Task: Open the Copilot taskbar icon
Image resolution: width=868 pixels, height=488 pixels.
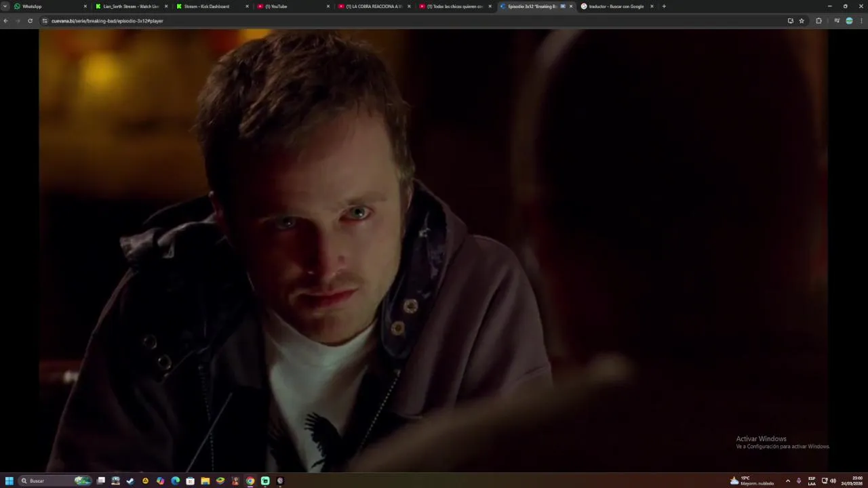Action: point(160,481)
